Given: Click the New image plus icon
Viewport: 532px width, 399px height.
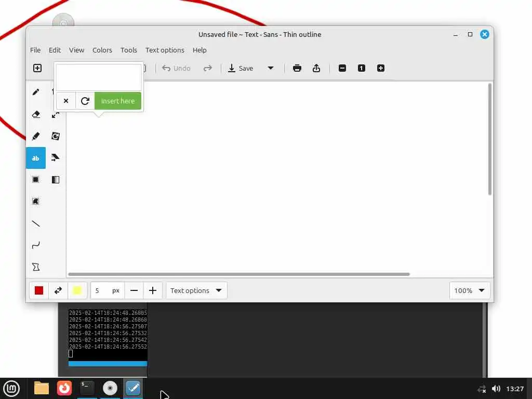Looking at the screenshot, I should tap(37, 68).
